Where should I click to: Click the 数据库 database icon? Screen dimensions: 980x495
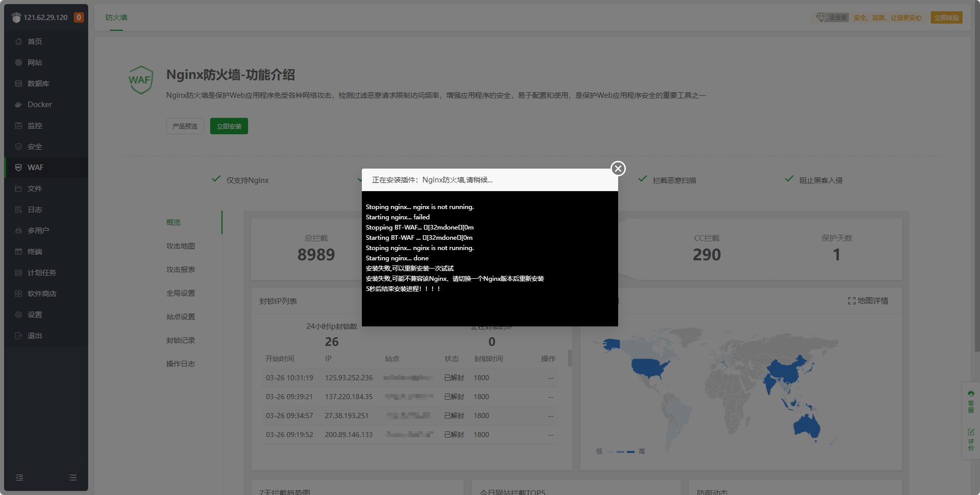18,84
